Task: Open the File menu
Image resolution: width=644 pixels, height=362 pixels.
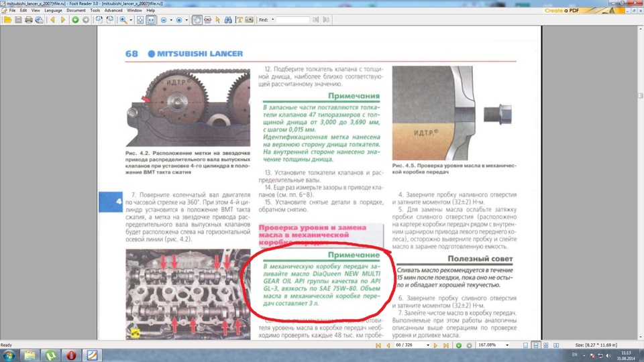Action: click(x=12, y=10)
